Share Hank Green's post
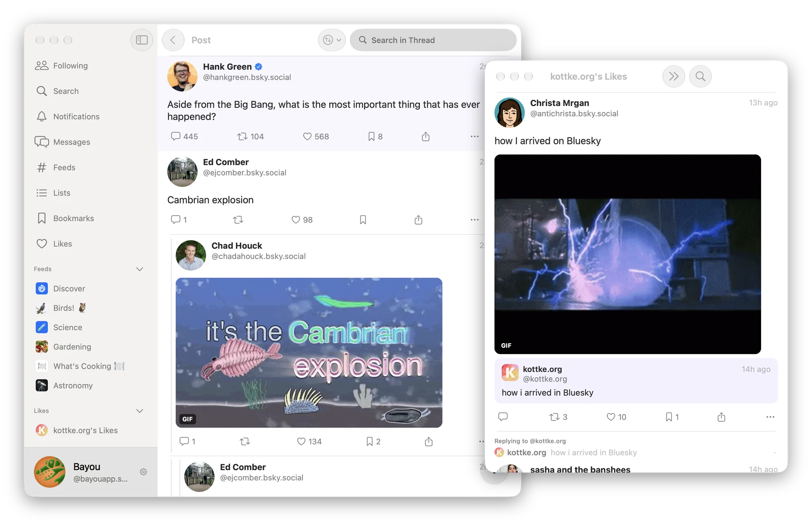 pos(426,137)
